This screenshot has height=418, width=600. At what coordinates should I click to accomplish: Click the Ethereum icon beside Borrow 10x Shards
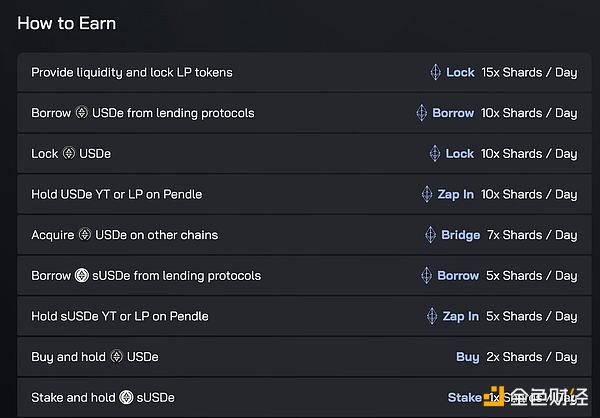point(421,113)
